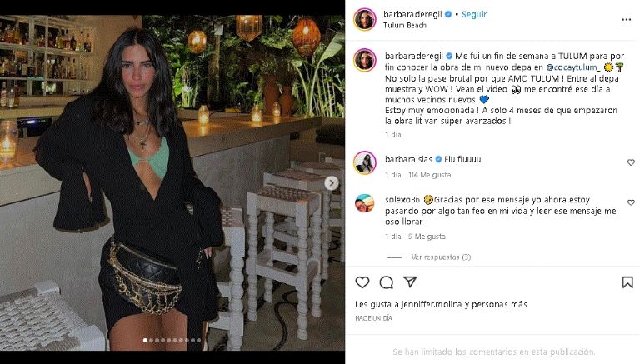Viewport: 640px width, 364px height.
Task: View likes count on barbaraislas comment
Action: pos(430,175)
